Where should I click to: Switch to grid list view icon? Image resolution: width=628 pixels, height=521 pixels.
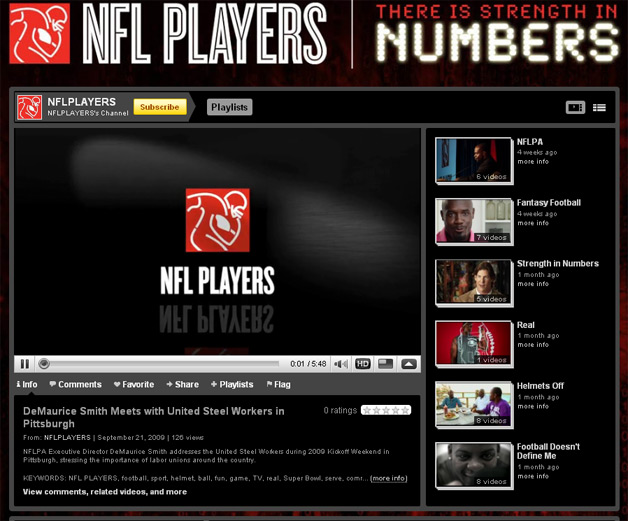599,107
